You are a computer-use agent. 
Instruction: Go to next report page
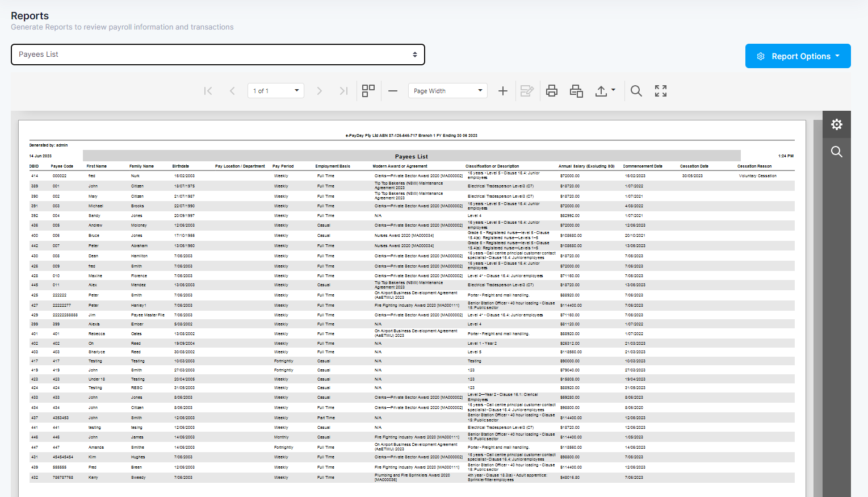(320, 91)
